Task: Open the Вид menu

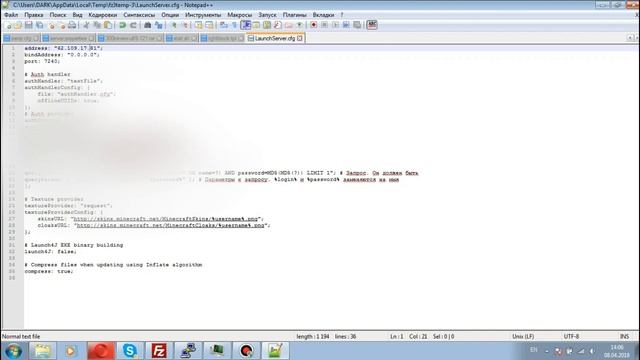Action: [x=78, y=15]
